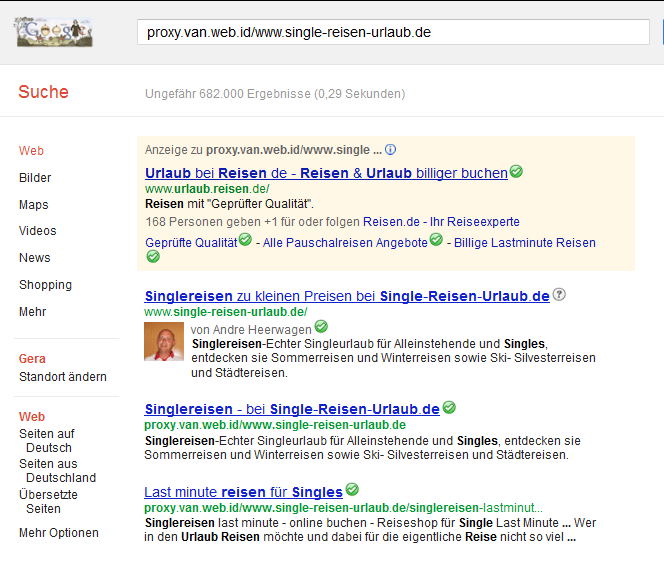This screenshot has height=565, width=664.
Task: Open 'Singlereisen - bei Single-Reisen-Urlaub.de' result
Action: pyautogui.click(x=292, y=410)
